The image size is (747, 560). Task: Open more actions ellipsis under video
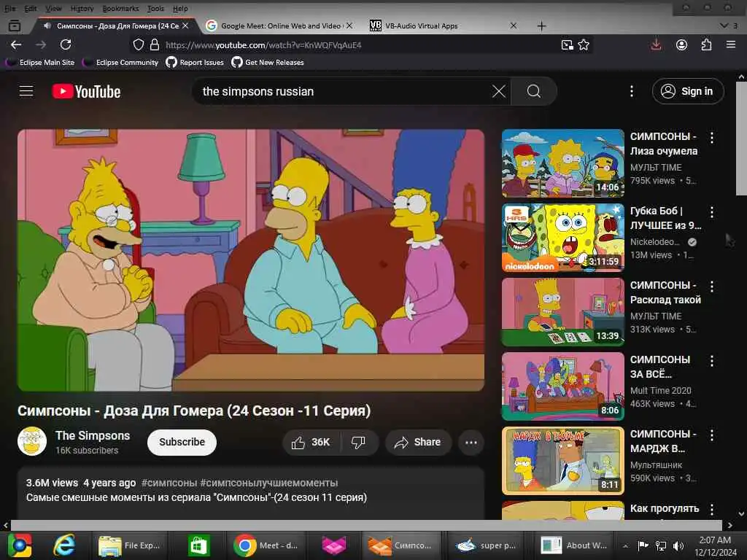(471, 443)
